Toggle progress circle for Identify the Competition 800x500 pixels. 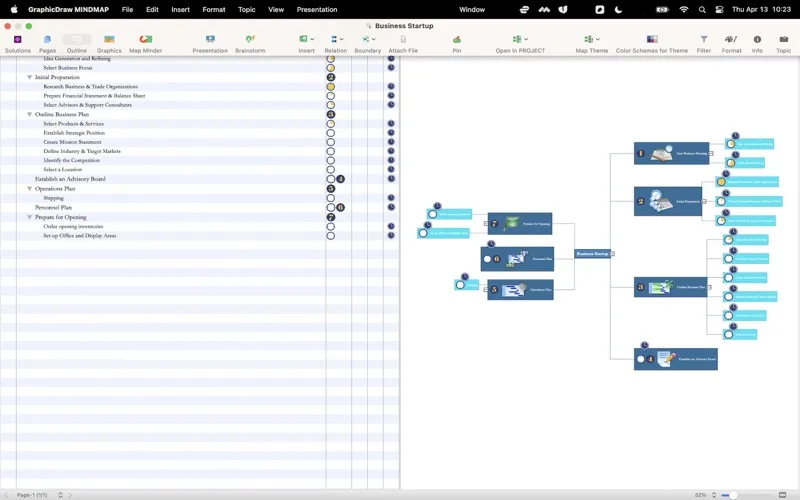pyautogui.click(x=331, y=161)
